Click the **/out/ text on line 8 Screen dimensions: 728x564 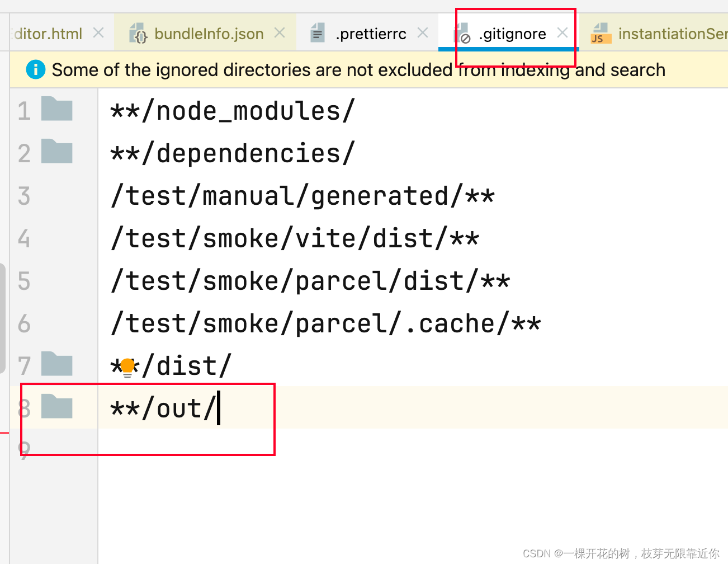163,408
